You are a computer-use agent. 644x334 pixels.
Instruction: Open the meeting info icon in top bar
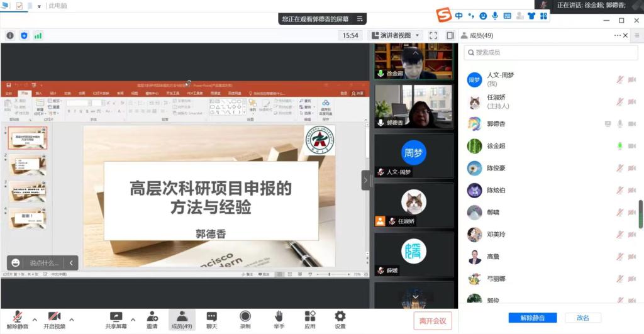(10, 35)
